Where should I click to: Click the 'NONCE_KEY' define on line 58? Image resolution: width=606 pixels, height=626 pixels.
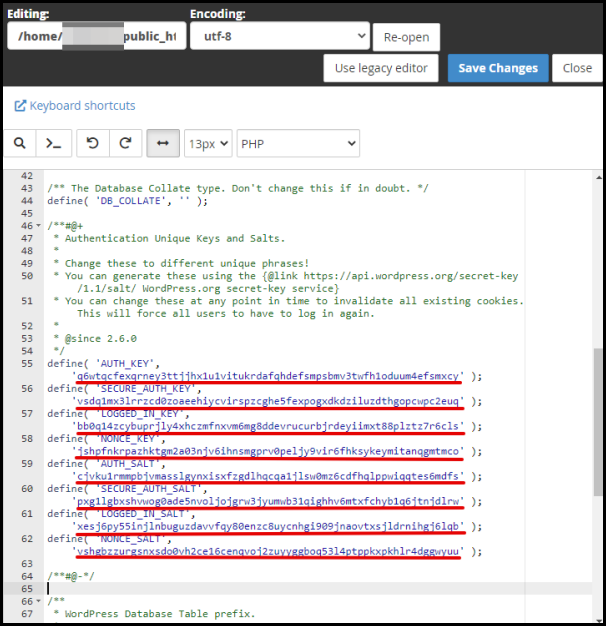[x=107, y=439]
